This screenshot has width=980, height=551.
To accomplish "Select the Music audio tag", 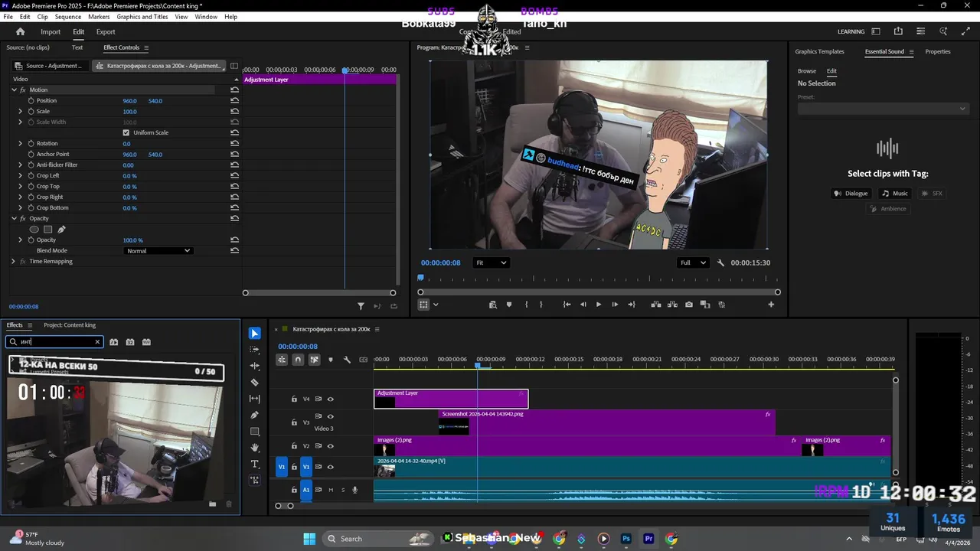I will tap(894, 194).
